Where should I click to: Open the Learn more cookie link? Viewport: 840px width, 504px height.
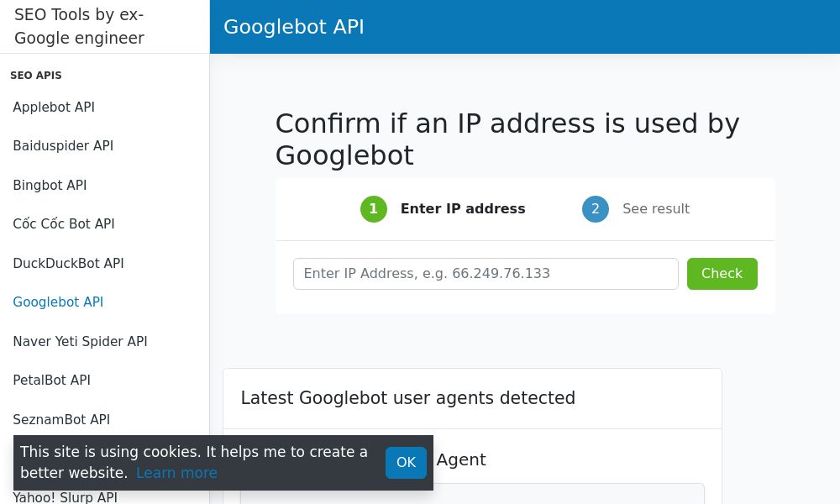point(176,473)
